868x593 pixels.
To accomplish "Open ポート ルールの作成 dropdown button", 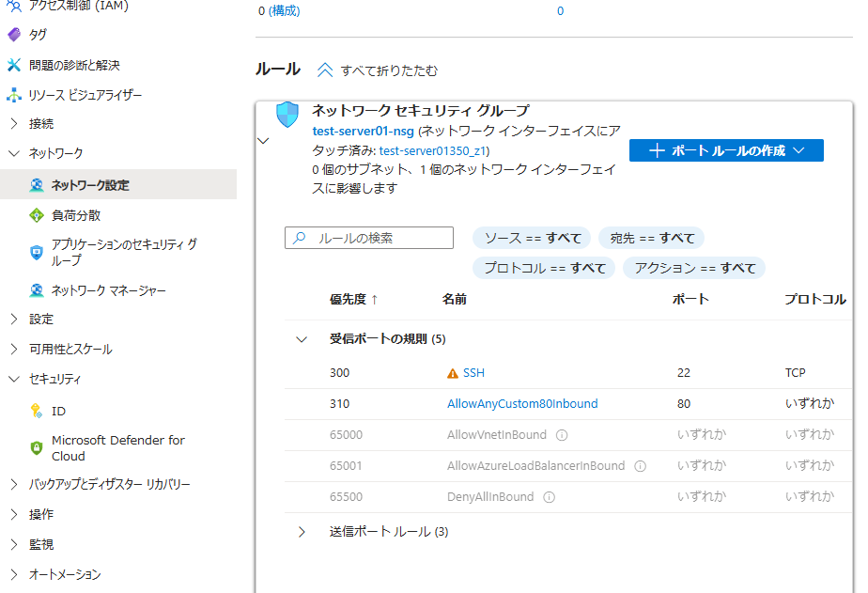I will tap(726, 150).
